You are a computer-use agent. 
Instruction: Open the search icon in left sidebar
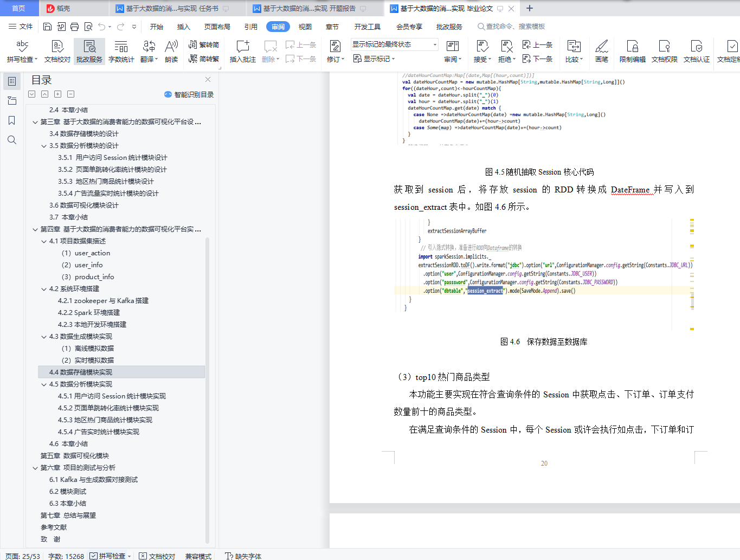click(12, 140)
